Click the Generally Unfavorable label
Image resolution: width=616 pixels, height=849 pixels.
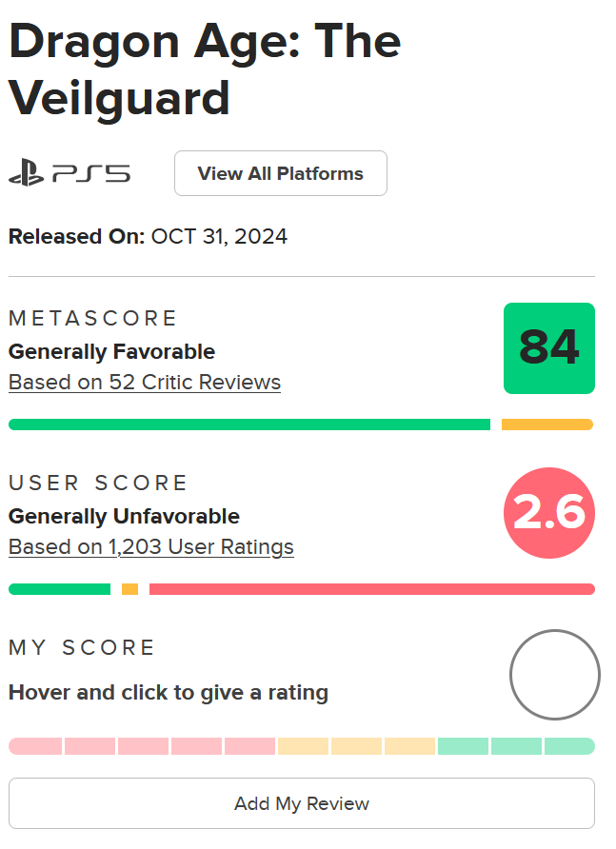tap(124, 517)
